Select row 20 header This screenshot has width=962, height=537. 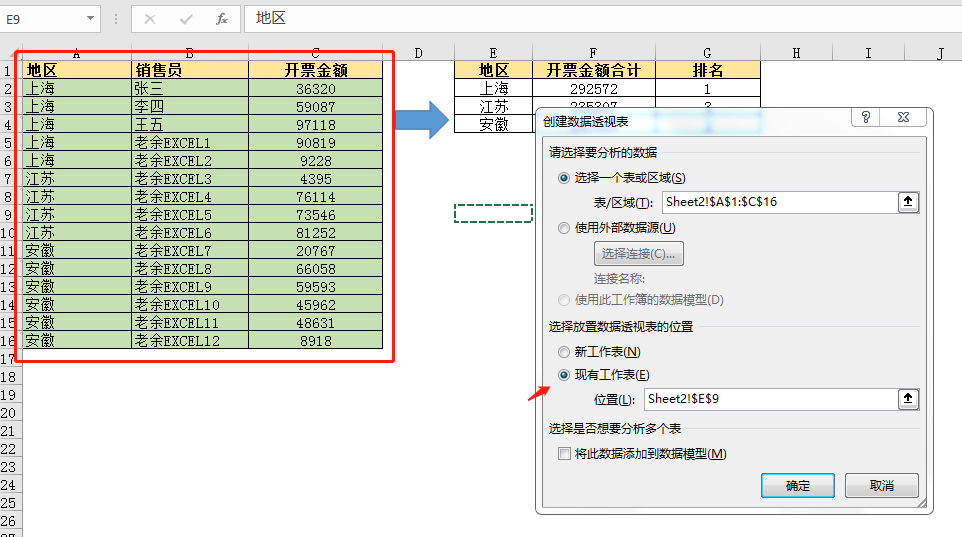tap(9, 413)
